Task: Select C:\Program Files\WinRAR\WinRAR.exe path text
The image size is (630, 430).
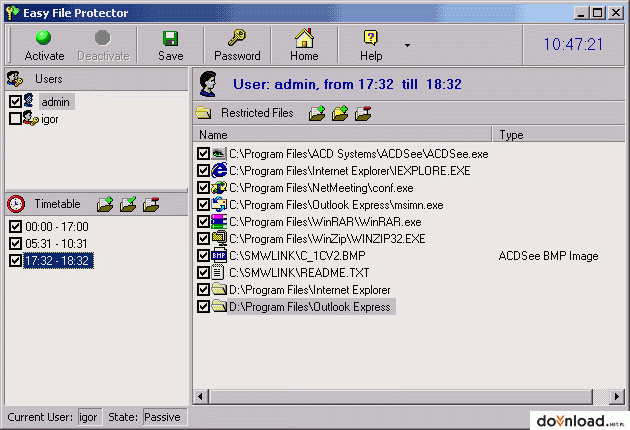Action: click(x=325, y=222)
